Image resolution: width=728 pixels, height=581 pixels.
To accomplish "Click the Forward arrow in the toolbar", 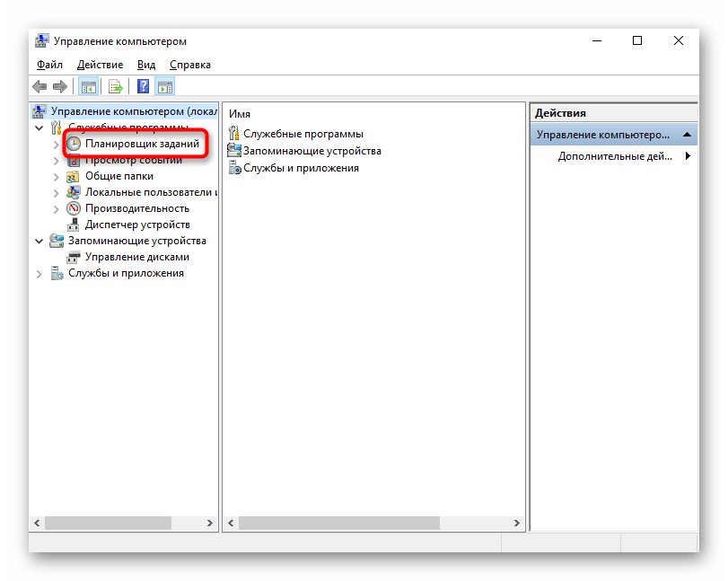I will (59, 87).
